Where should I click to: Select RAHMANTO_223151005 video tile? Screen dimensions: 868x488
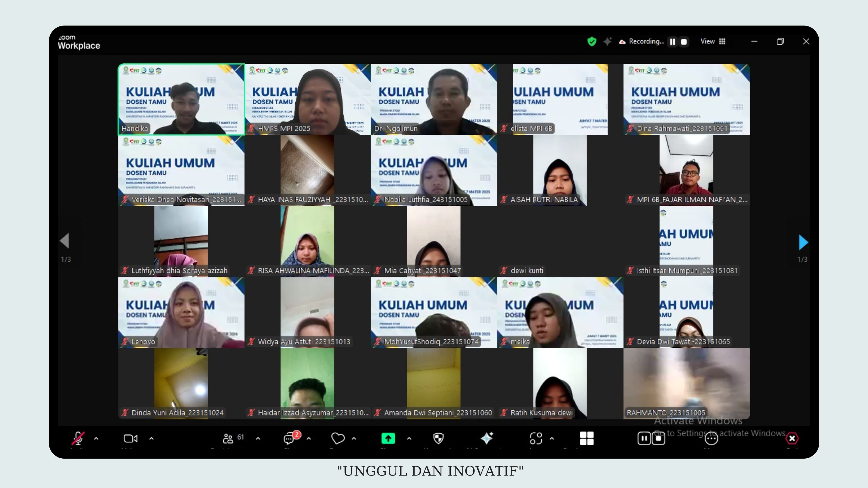pyautogui.click(x=686, y=384)
